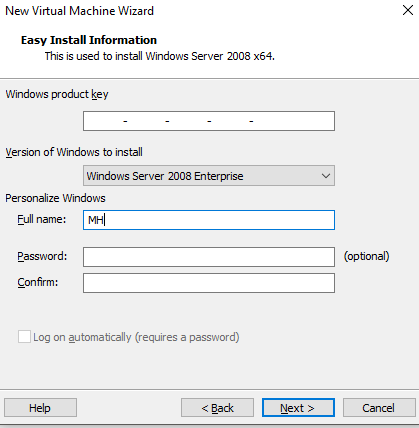The width and height of the screenshot is (419, 428).
Task: Click the chevron arrow on the version combo box
Action: click(x=326, y=176)
